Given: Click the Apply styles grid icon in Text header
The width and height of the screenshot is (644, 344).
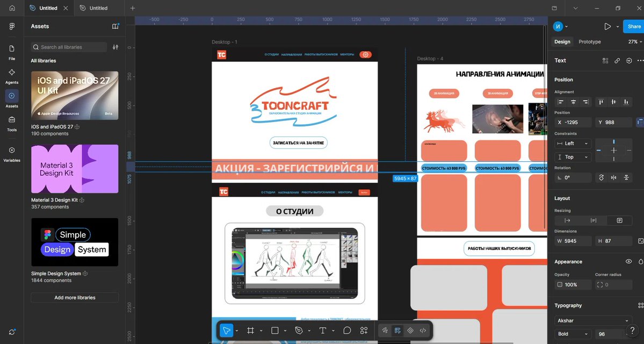Looking at the screenshot, I should (x=605, y=60).
